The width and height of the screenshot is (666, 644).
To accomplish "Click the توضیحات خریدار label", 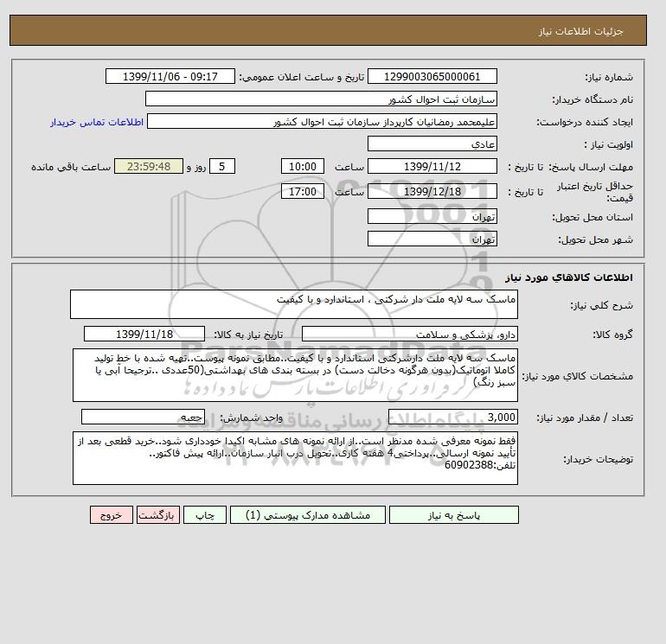I will pos(598,459).
